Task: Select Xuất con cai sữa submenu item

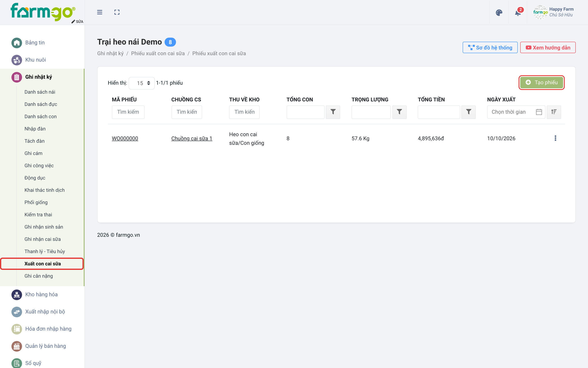Action: (42, 264)
